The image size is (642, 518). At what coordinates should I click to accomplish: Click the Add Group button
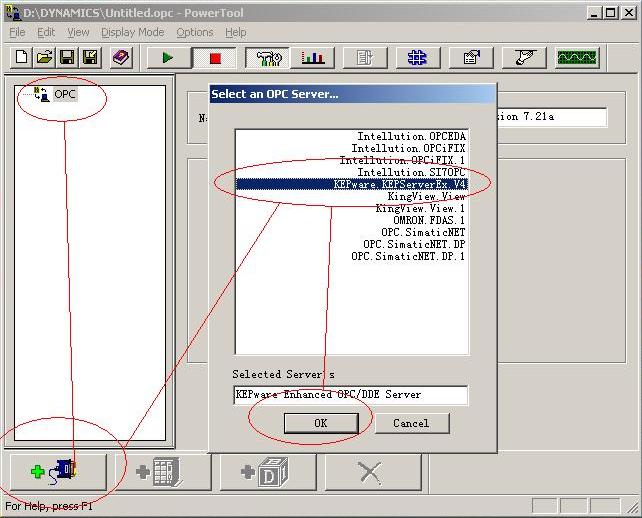click(163, 472)
